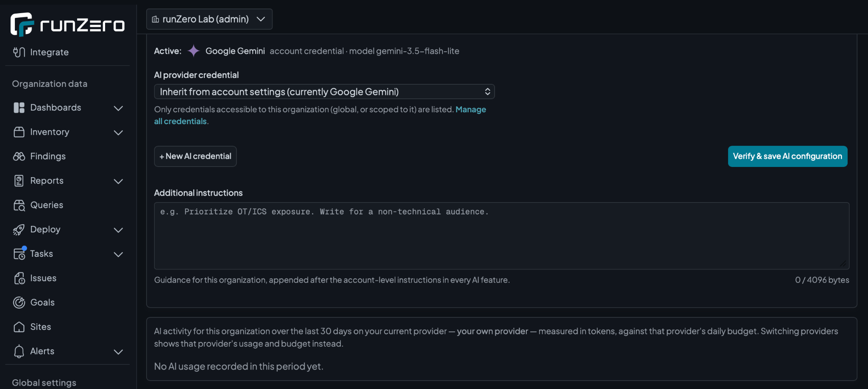Expand the Inventory submenu chevron
Viewport: 868px width, 389px height.
[119, 133]
